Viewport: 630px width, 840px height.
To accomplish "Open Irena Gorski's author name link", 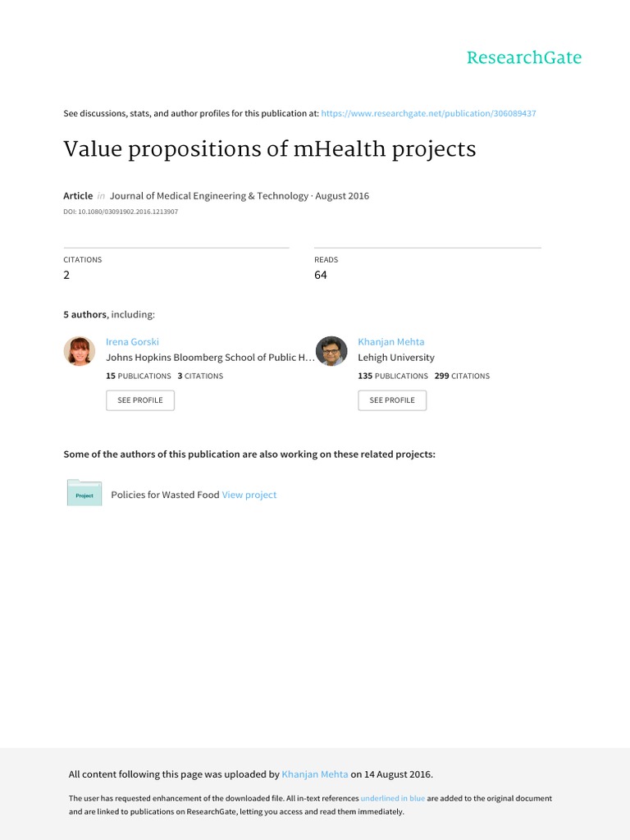I will (x=132, y=341).
